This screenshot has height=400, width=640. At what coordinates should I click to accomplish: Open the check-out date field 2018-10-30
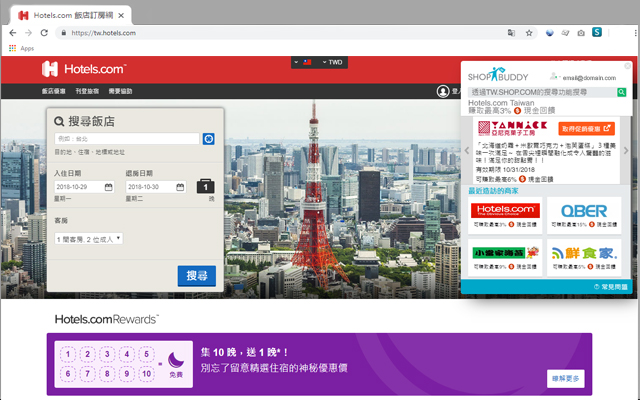point(156,187)
